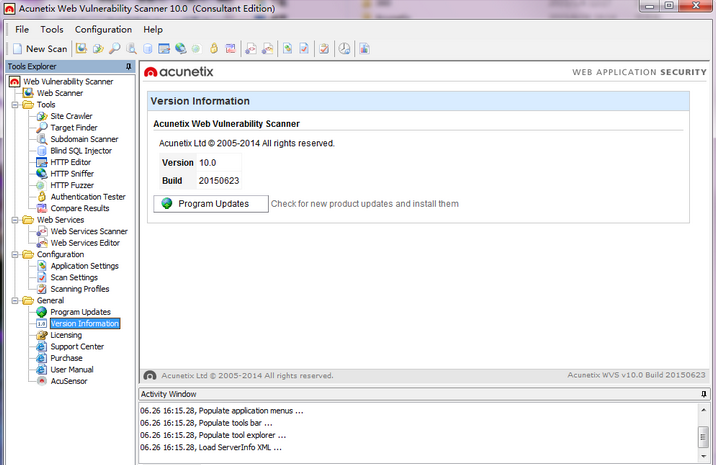This screenshot has height=465, width=716.
Task: Select Version Information tree item
Action: [x=85, y=323]
